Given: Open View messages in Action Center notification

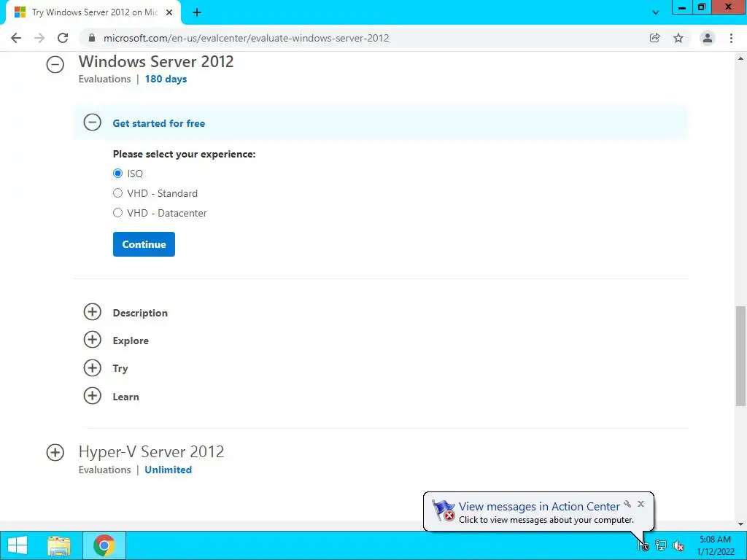Looking at the screenshot, I should [x=539, y=506].
